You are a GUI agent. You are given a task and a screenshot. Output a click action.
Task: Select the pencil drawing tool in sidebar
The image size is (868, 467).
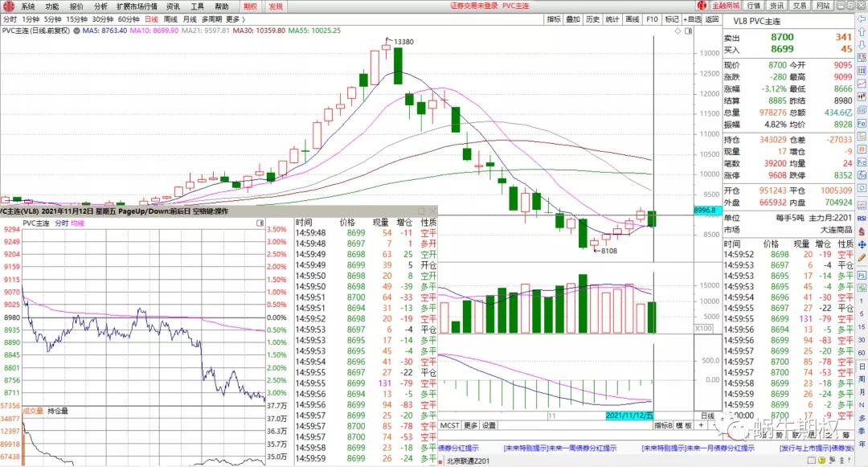tap(862, 259)
